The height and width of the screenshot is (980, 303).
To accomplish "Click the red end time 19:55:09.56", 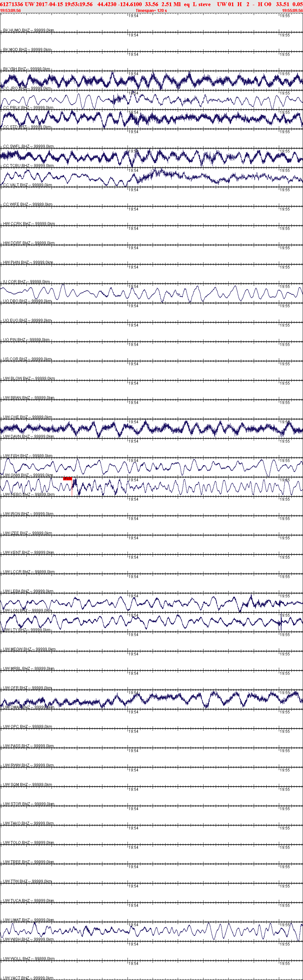I will click(x=292, y=11).
